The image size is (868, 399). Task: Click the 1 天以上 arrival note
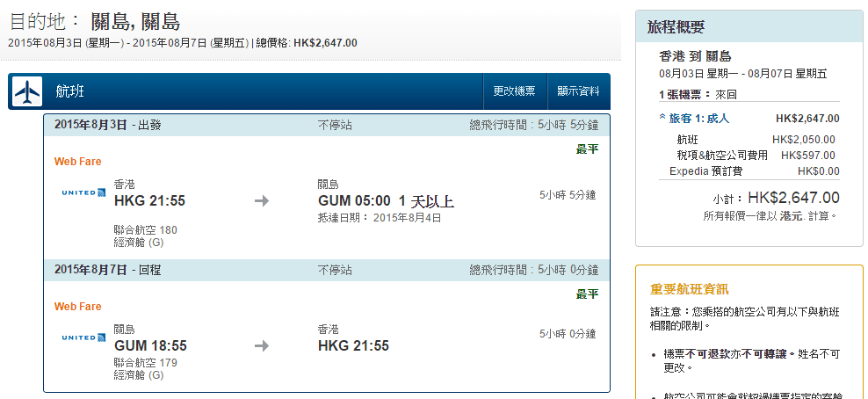point(426,202)
